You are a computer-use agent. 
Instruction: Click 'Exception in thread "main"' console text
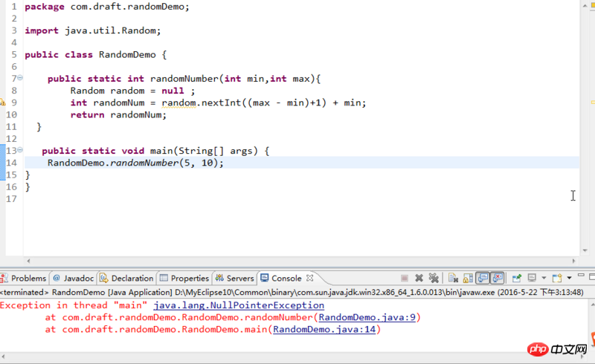pyautogui.click(x=74, y=305)
